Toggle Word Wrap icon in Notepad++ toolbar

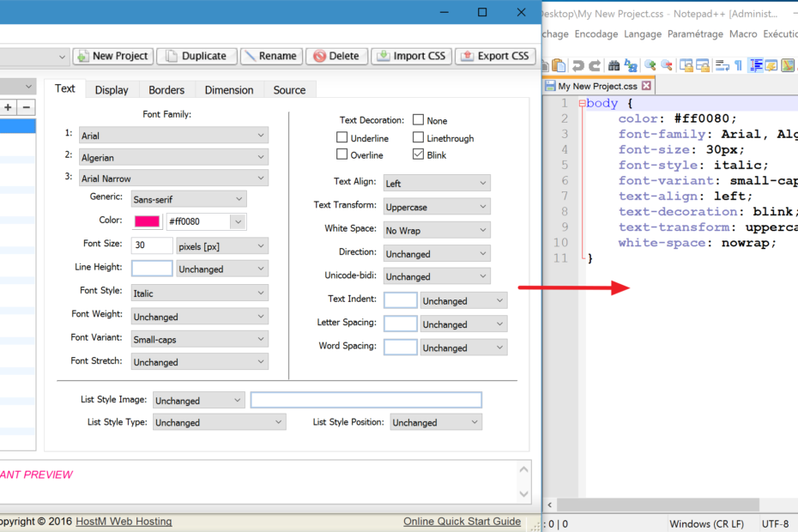722,65
